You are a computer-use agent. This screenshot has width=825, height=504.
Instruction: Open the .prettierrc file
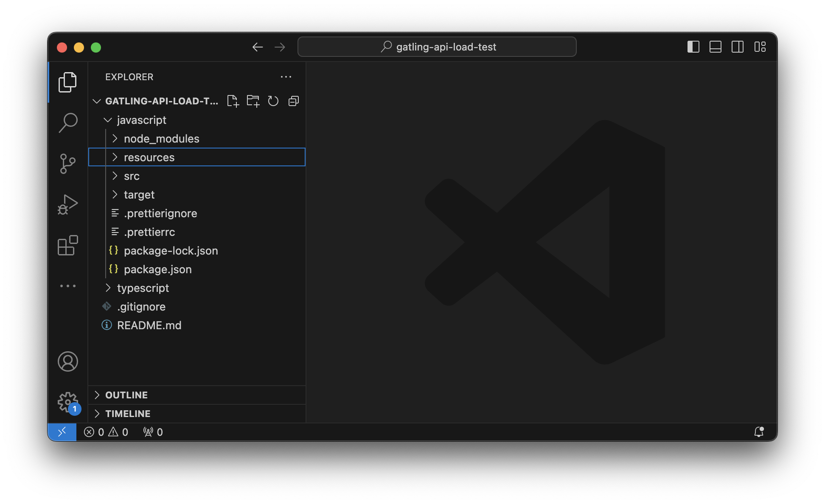[197, 232]
